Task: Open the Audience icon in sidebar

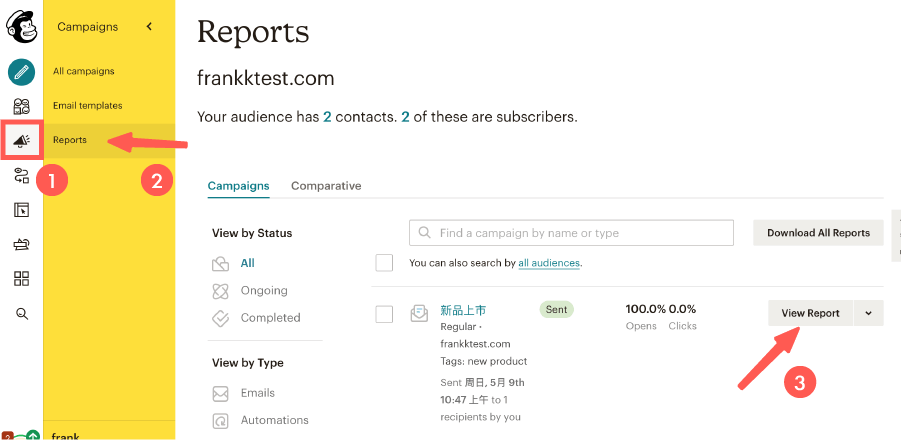Action: click(21, 107)
